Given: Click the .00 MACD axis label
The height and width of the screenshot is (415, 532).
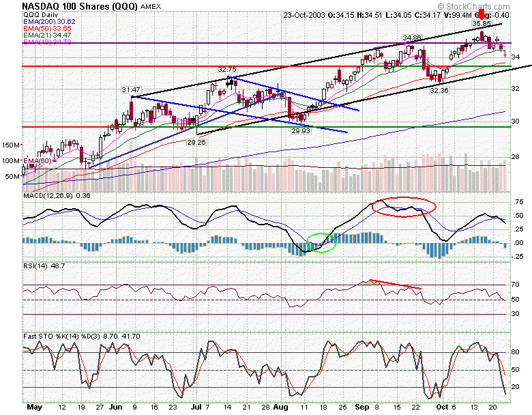Looking at the screenshot, I should [x=518, y=243].
